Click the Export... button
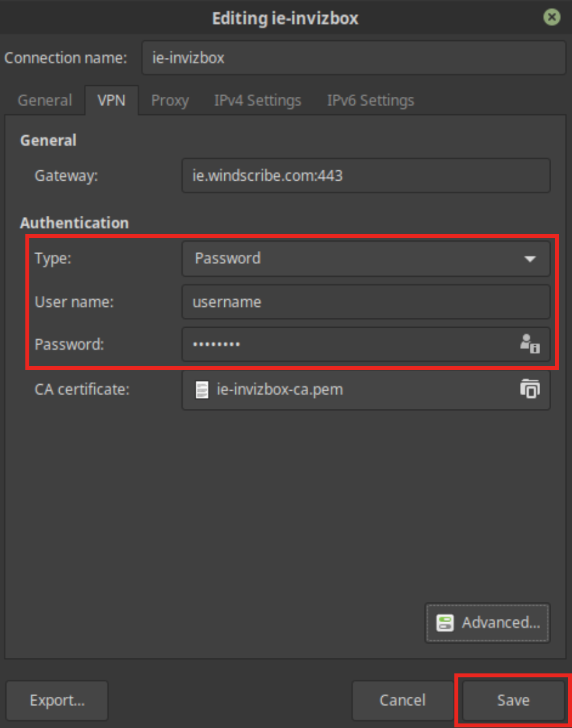572x728 pixels. click(x=57, y=700)
